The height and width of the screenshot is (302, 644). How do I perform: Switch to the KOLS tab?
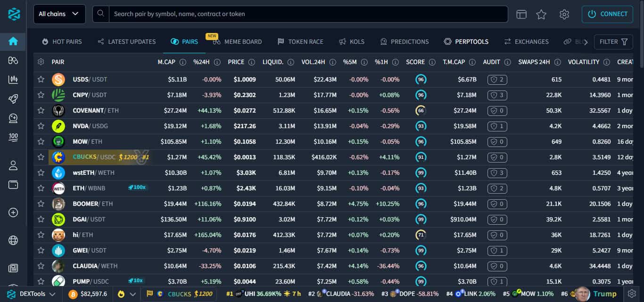pyautogui.click(x=352, y=42)
